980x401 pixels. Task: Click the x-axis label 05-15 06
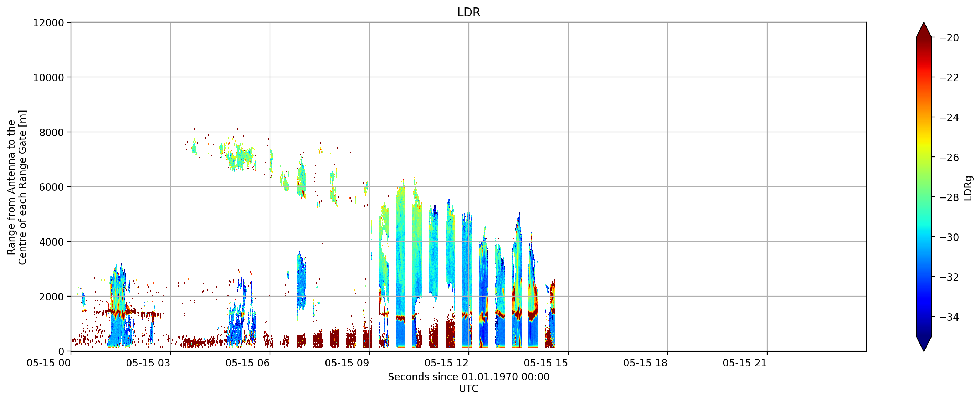pos(248,363)
